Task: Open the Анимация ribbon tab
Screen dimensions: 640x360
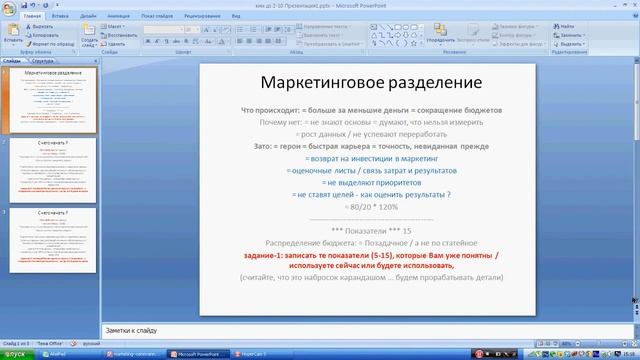Action: (x=118, y=16)
